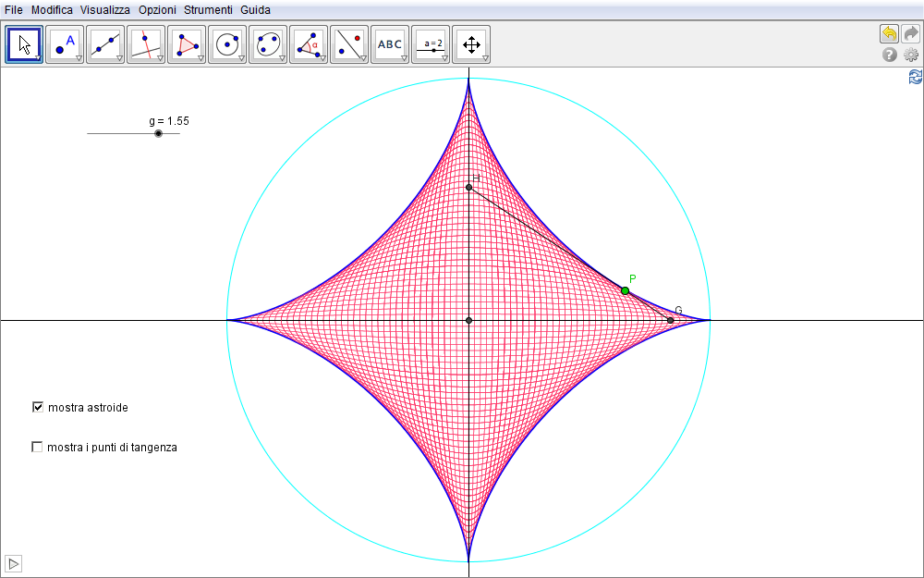The width and height of the screenshot is (924, 578).
Task: Open the Reflect tool dropdown arrow
Action: click(x=363, y=58)
